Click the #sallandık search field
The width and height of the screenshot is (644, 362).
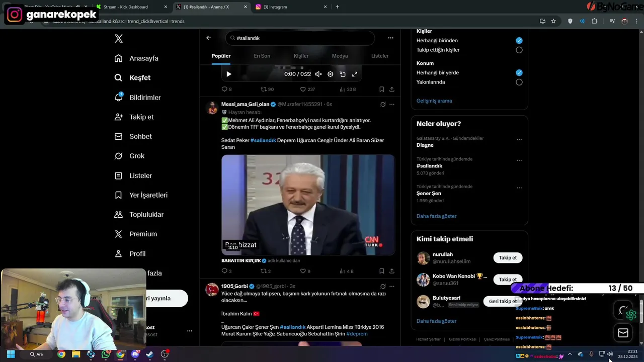coord(300,38)
